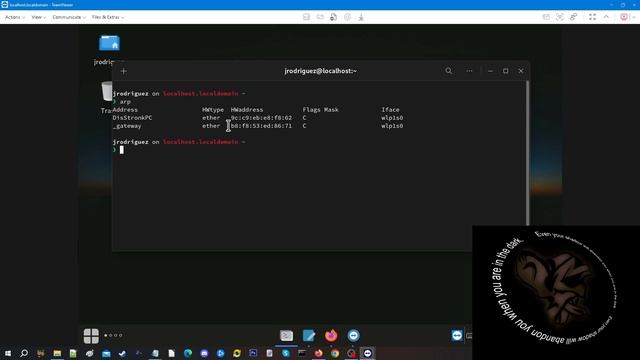The width and height of the screenshot is (640, 360).
Task: Click the _gateway address entry
Action: 127,126
